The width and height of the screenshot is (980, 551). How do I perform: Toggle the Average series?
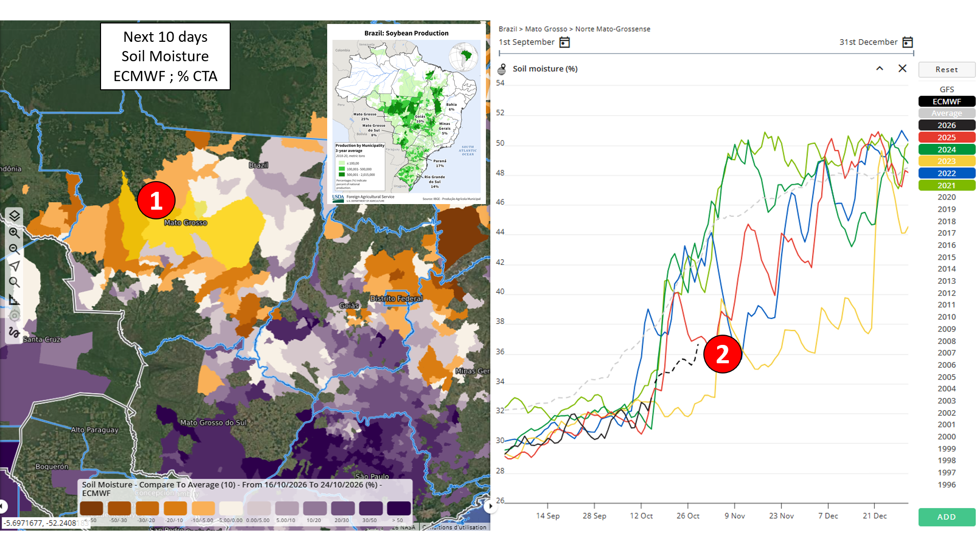coord(947,113)
